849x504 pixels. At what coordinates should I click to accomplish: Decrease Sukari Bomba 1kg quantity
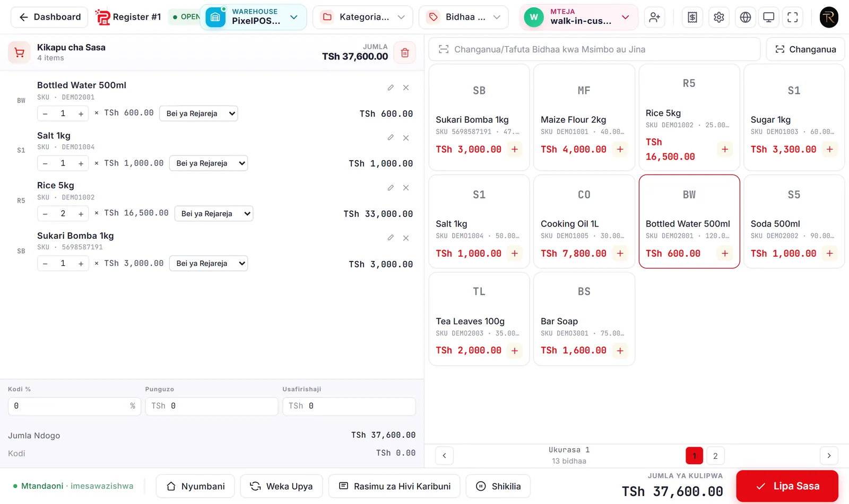coord(45,264)
